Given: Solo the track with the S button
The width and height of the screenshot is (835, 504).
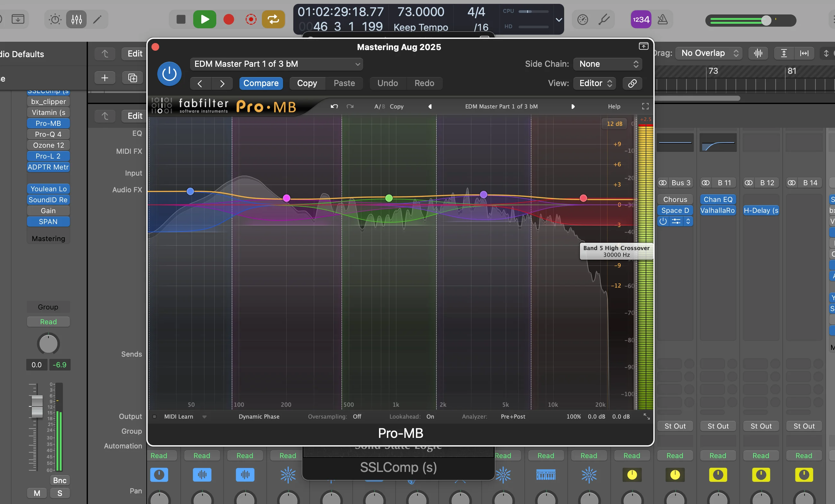Looking at the screenshot, I should click(x=60, y=493).
